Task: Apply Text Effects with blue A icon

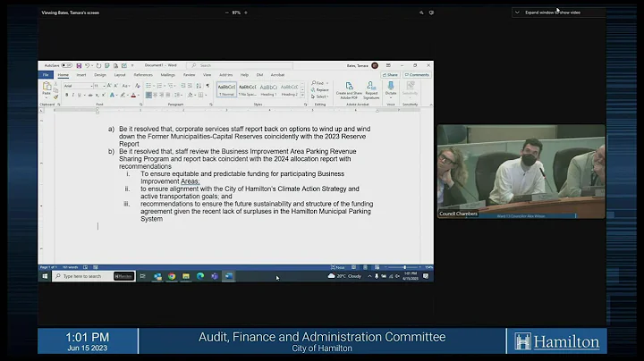Action: point(112,96)
